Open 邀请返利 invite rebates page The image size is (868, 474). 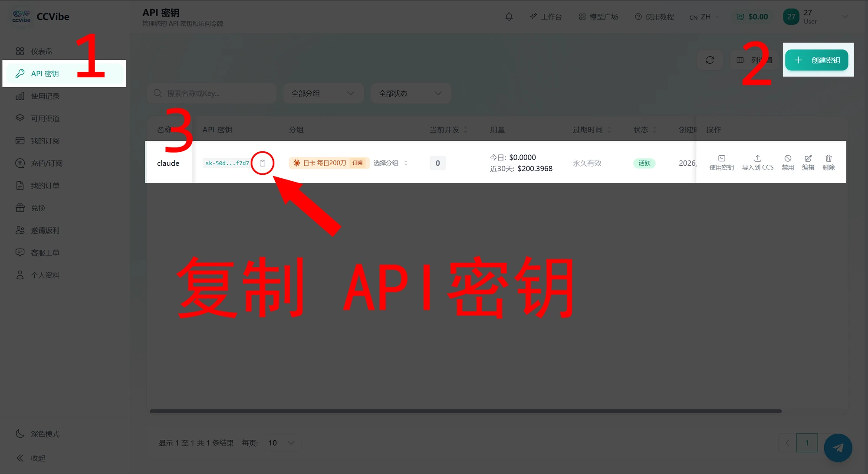[x=64, y=230]
